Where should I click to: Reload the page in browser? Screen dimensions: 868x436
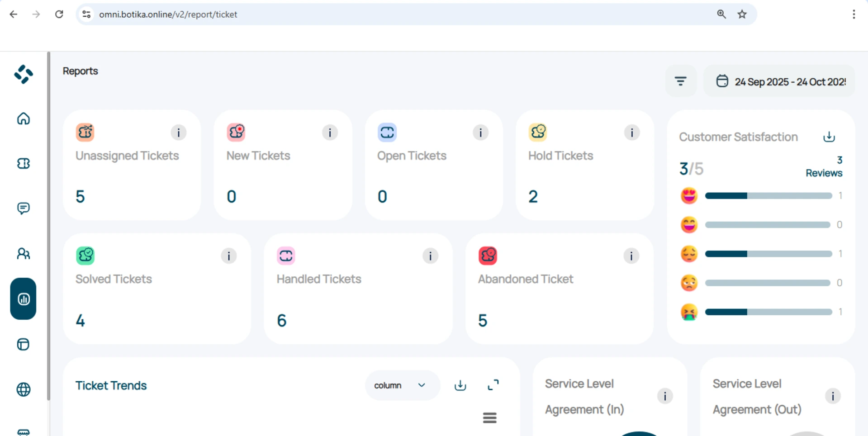tap(59, 14)
